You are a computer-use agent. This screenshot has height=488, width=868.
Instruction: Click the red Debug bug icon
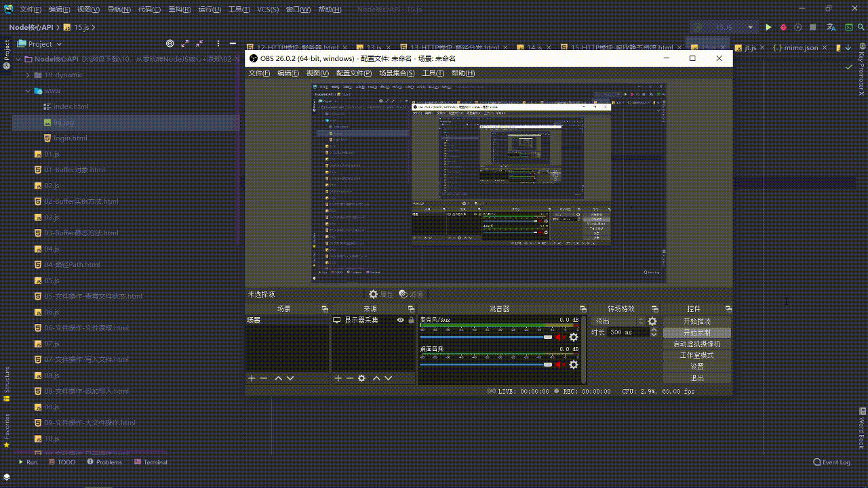tap(783, 27)
